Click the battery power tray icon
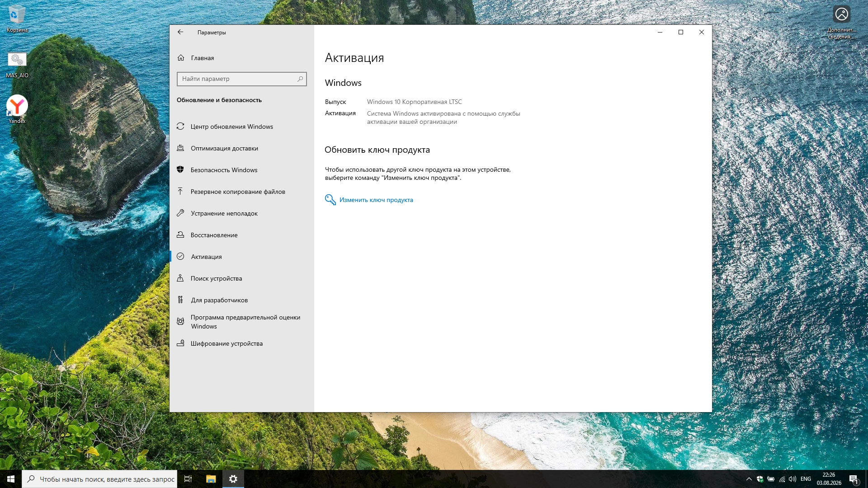Image resolution: width=868 pixels, height=488 pixels. [771, 479]
